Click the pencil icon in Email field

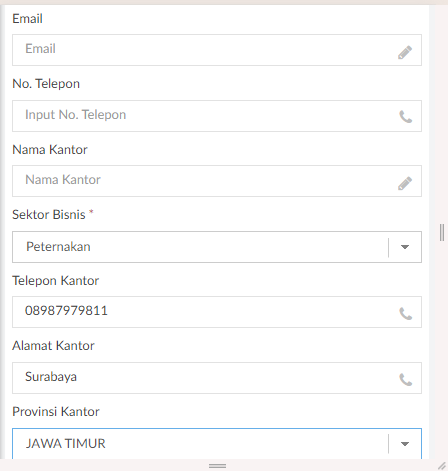(x=405, y=52)
